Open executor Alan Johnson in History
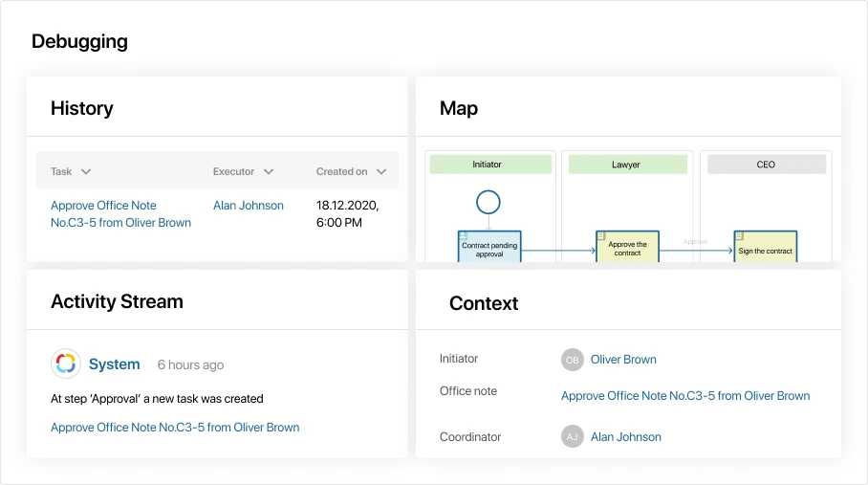This screenshot has width=868, height=485. 248,206
